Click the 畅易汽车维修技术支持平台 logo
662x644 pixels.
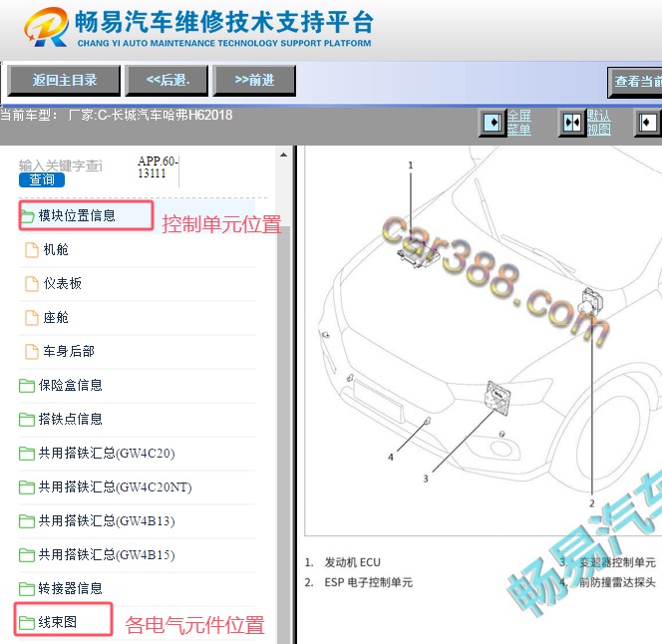198,28
